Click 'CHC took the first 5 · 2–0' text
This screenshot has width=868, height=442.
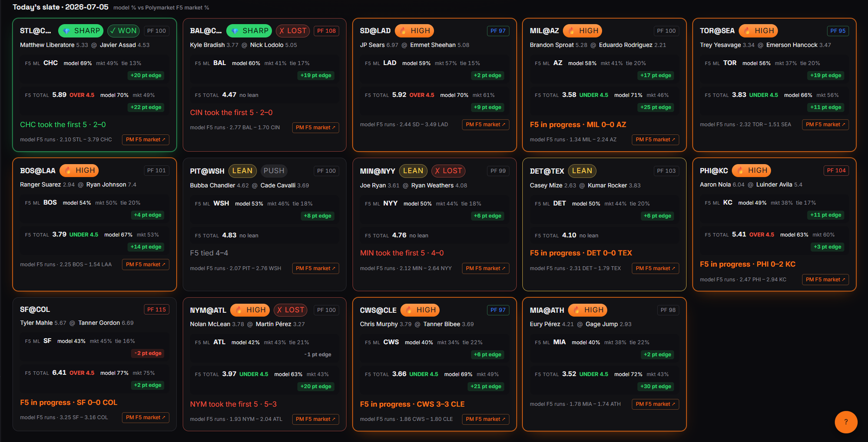click(63, 125)
